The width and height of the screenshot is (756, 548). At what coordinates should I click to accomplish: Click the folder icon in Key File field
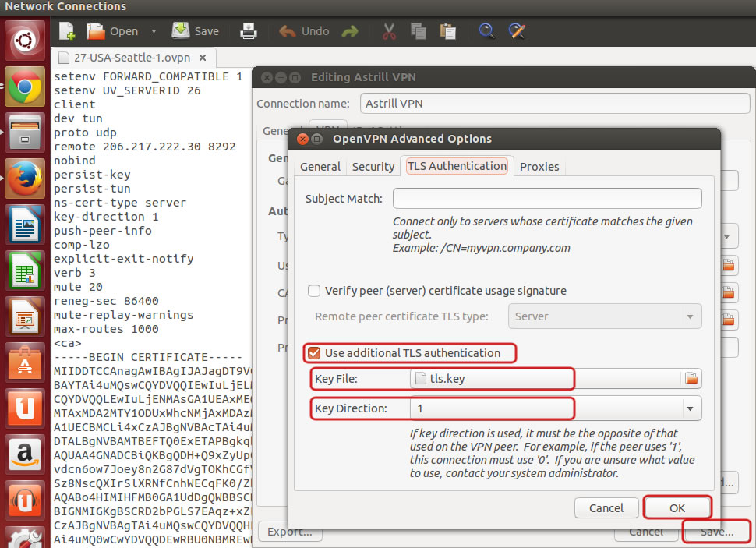[691, 379]
